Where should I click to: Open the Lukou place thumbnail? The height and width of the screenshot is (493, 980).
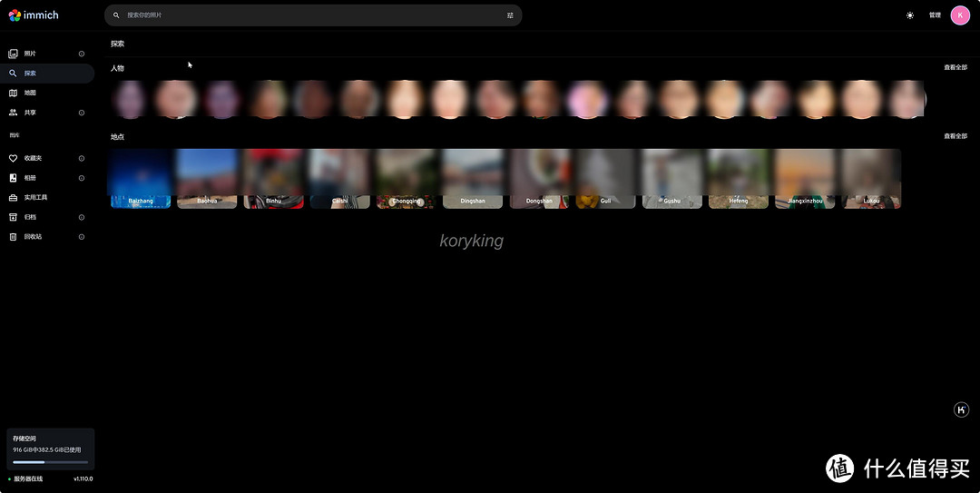click(x=871, y=178)
